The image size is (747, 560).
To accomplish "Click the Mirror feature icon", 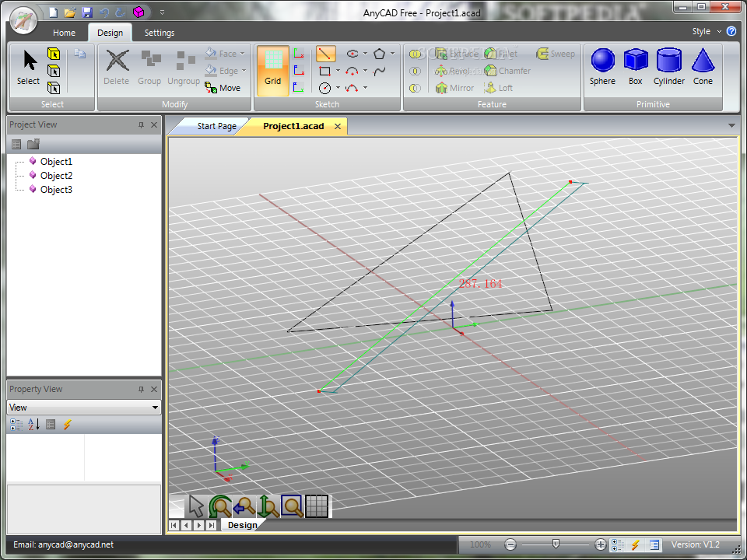I will tap(441, 88).
